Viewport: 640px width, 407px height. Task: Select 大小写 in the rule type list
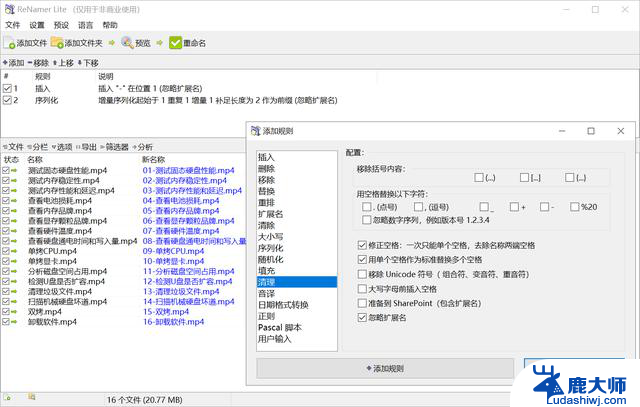click(x=297, y=236)
